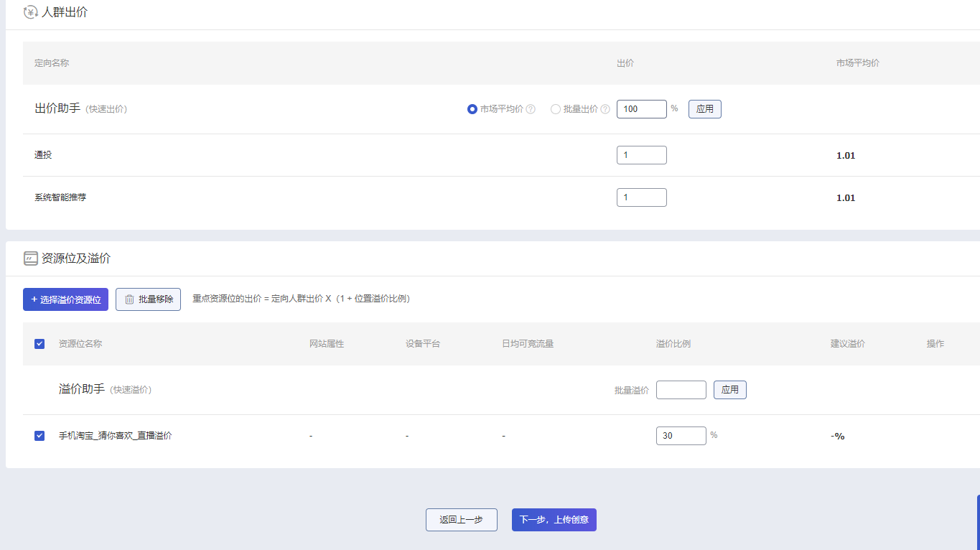Click the 批量移除 button
Image resolution: width=980 pixels, height=550 pixels.
pos(148,299)
